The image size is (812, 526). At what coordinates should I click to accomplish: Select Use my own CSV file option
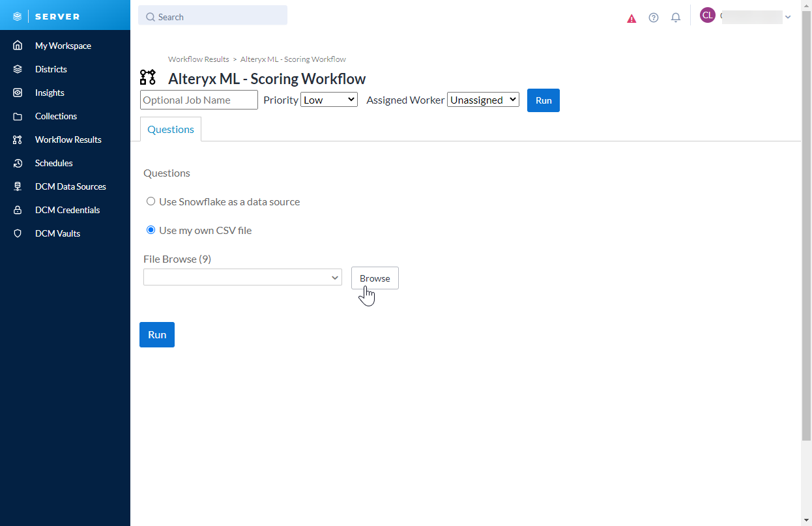point(151,229)
